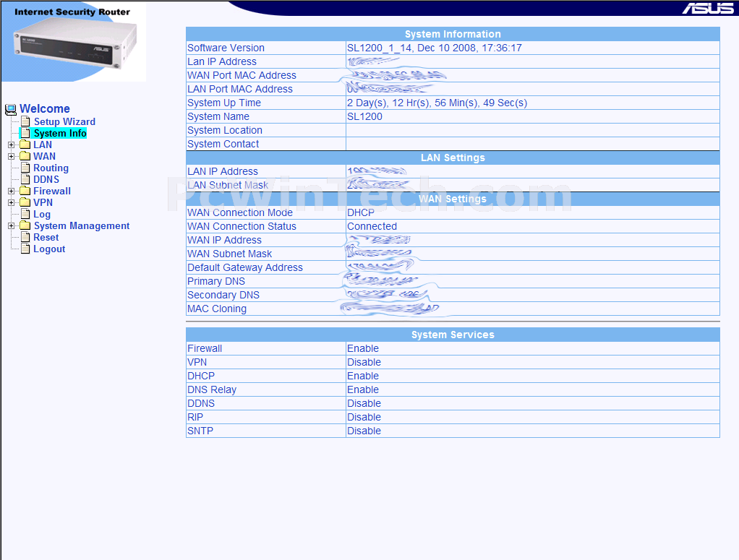Open the VPN menu label
The width and height of the screenshot is (739, 560).
click(43, 202)
